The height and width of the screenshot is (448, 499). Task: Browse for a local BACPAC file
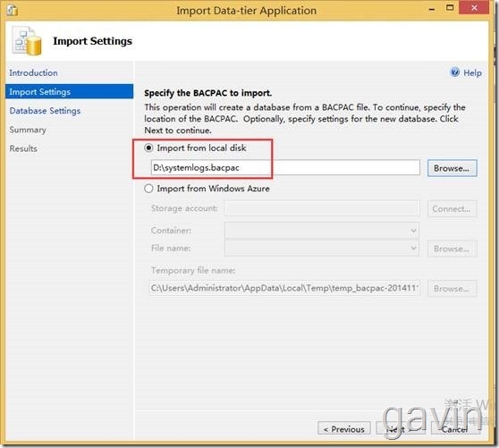pyautogui.click(x=452, y=168)
